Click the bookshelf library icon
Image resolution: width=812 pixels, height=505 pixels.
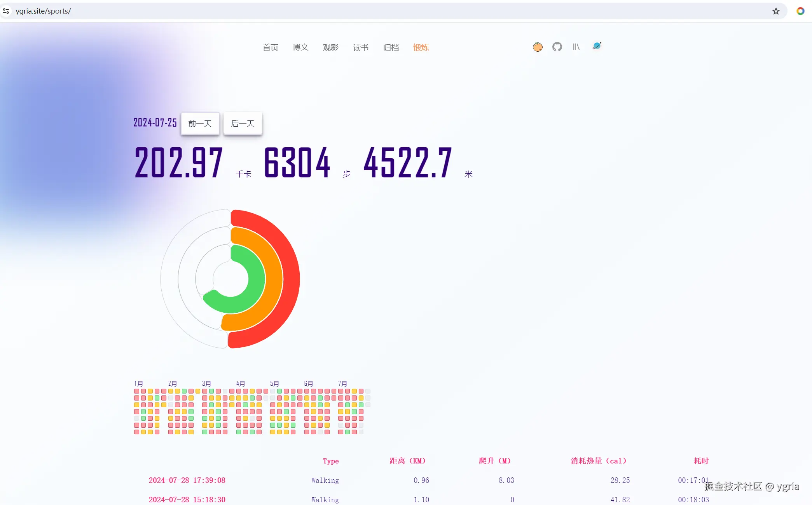pos(576,47)
